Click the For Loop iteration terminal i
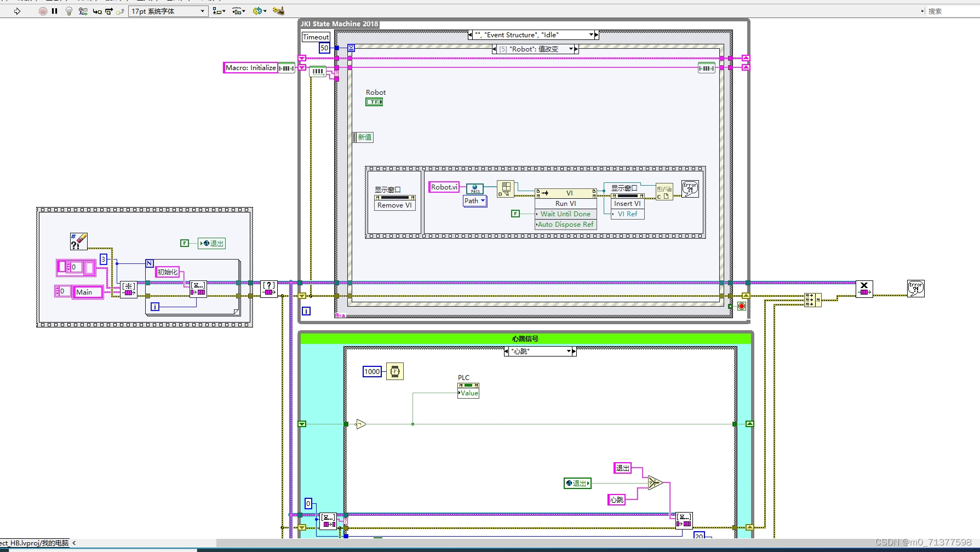980x552 pixels. click(x=155, y=307)
